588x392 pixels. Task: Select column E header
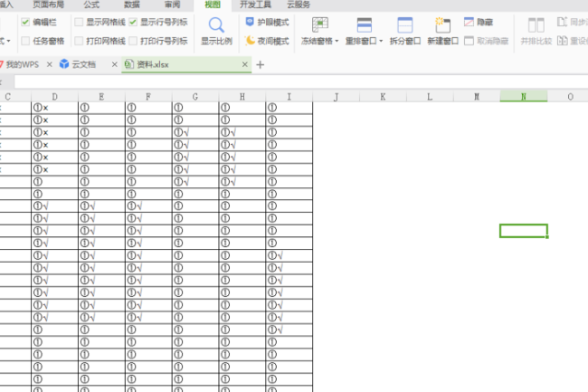pyautogui.click(x=101, y=97)
